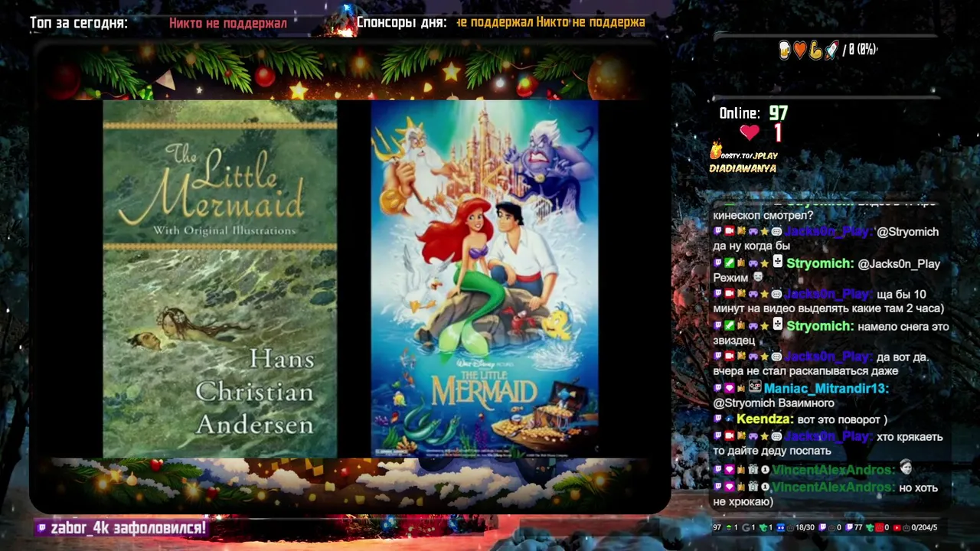Click the beer mug emoji in goal widget
980x551 pixels.
tap(785, 51)
